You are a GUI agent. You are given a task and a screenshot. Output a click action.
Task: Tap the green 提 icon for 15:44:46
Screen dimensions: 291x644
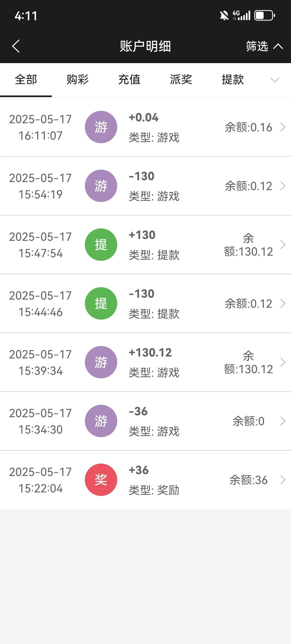101,303
